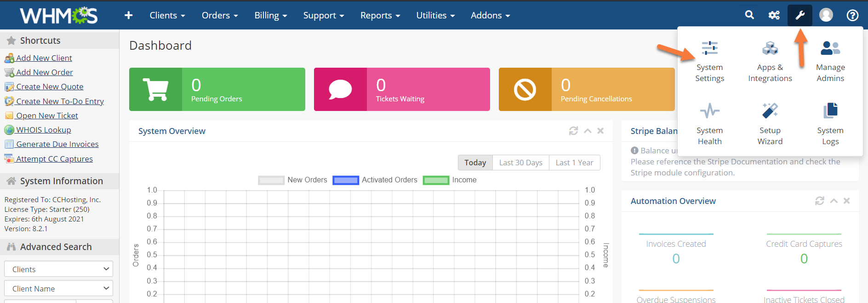
Task: Collapse the System Overview panel
Action: [x=587, y=131]
